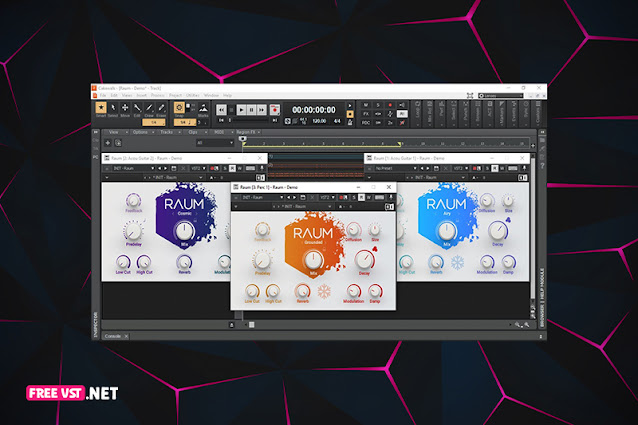Open the Insert menu
Image resolution: width=638 pixels, height=425 pixels.
point(141,95)
